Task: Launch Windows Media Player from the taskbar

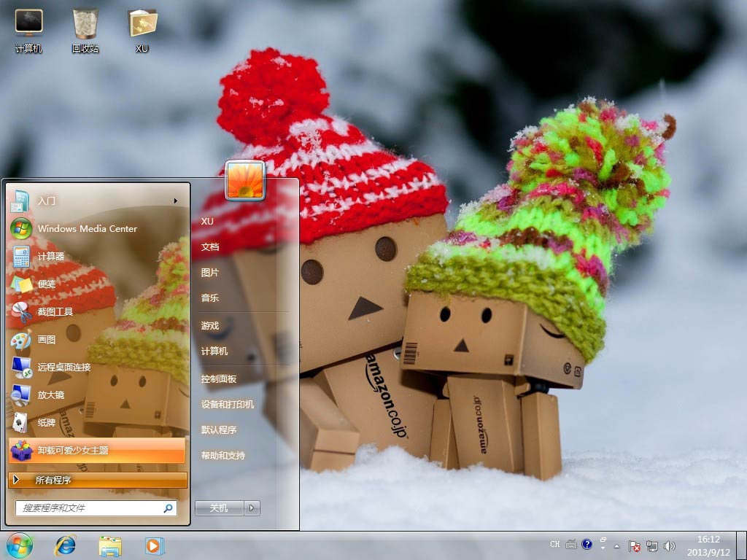Action: point(154,545)
